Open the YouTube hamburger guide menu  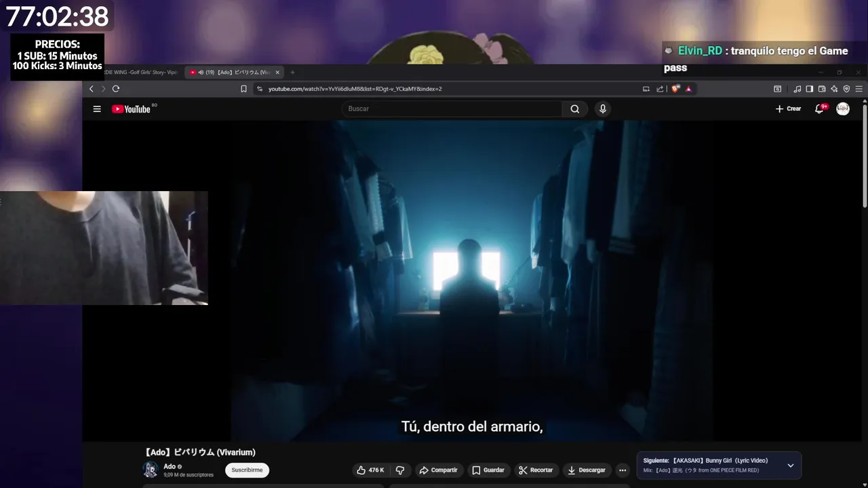(x=97, y=109)
